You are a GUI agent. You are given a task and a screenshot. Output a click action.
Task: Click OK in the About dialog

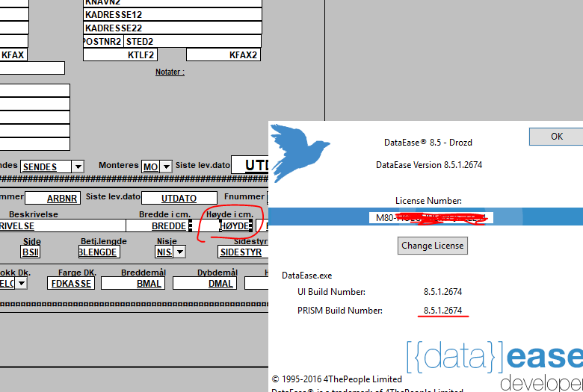click(556, 137)
